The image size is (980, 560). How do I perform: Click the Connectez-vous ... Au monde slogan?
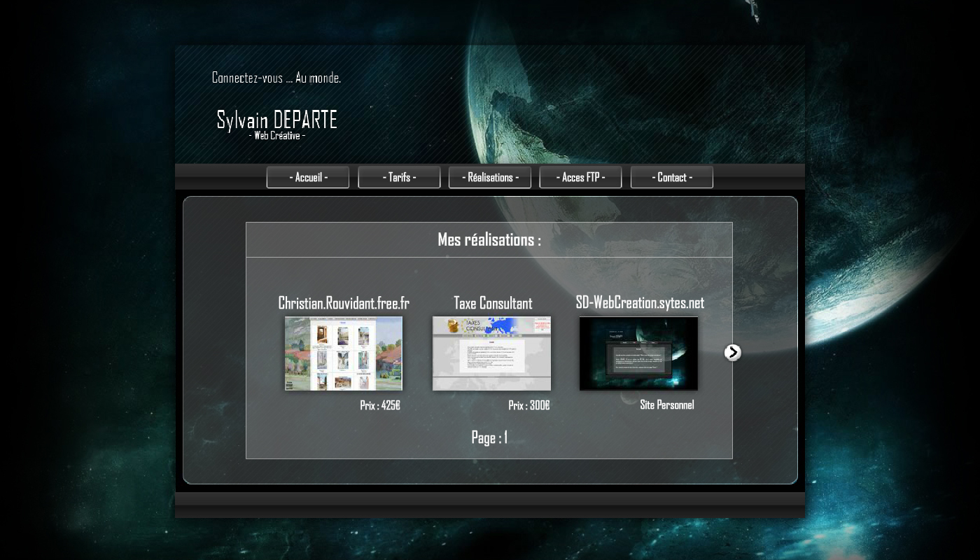pos(276,78)
